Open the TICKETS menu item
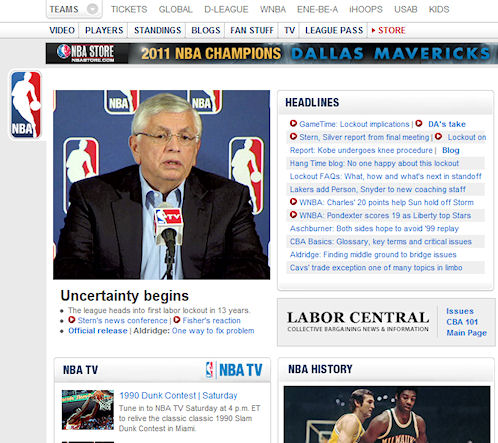498x443 pixels. tap(129, 9)
